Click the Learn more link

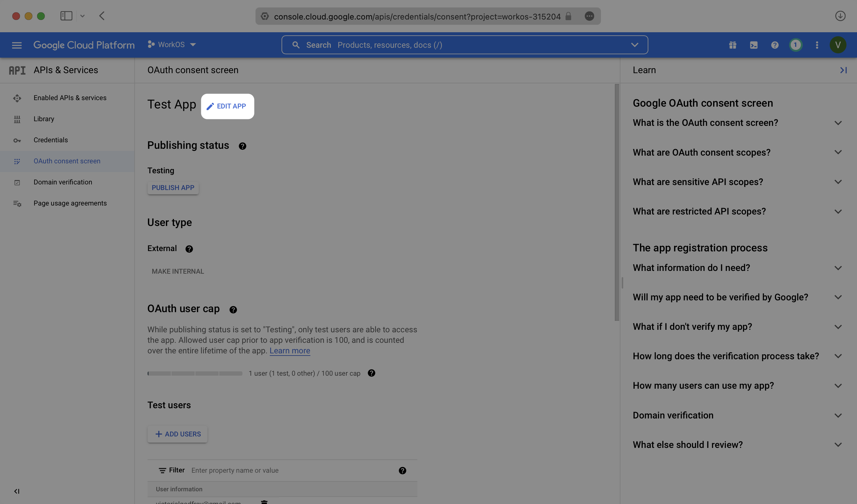coord(290,351)
